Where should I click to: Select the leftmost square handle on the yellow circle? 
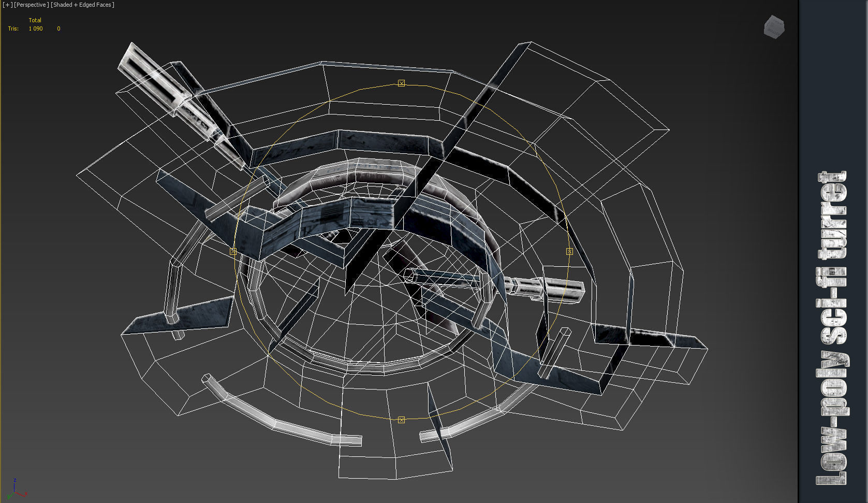click(x=233, y=251)
